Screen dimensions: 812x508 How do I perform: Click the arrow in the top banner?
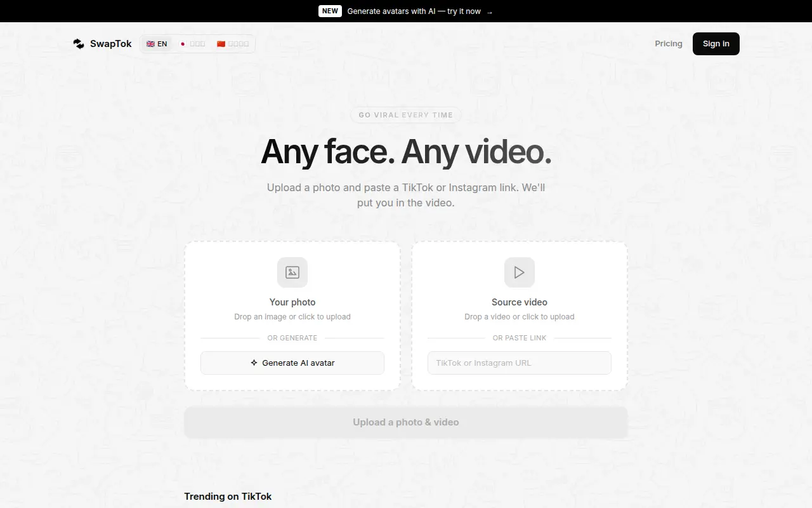pos(489,11)
